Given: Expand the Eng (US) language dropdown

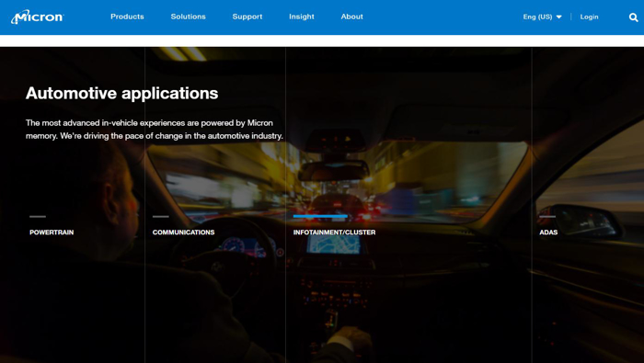Looking at the screenshot, I should click(x=542, y=17).
